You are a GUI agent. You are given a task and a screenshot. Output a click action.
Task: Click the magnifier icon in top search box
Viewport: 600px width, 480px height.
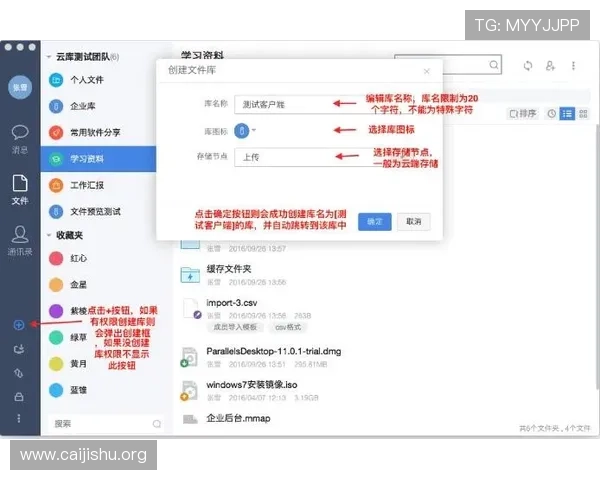(494, 65)
